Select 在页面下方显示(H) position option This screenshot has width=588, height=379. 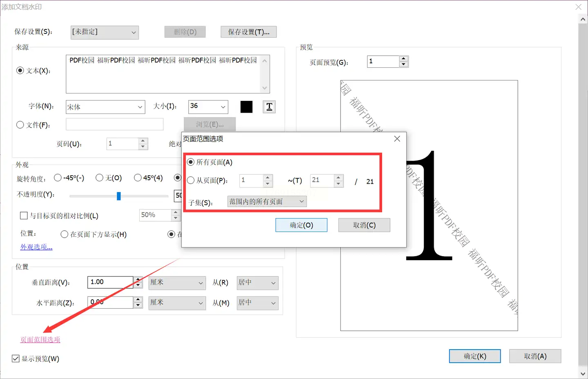64,234
